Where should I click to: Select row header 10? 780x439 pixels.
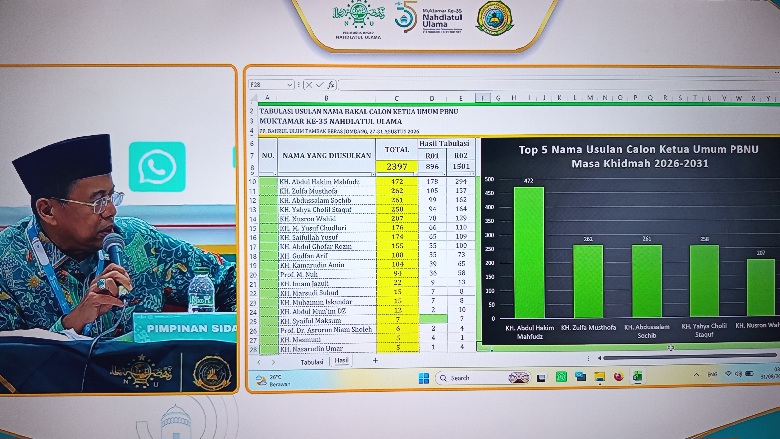[253, 182]
